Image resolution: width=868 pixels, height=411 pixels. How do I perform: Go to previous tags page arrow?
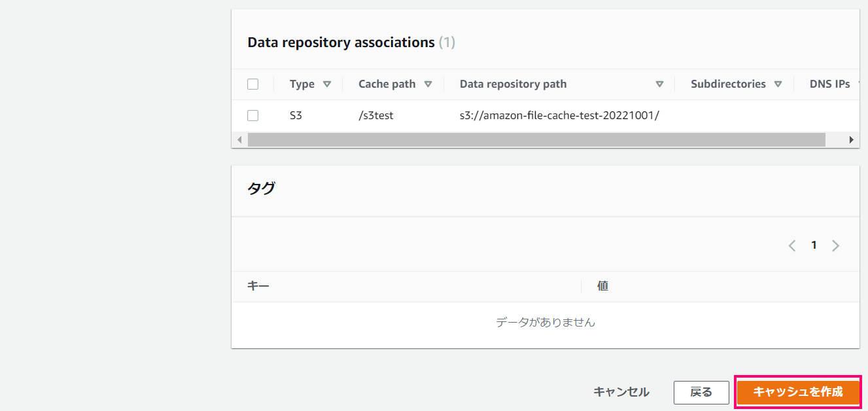(x=792, y=245)
